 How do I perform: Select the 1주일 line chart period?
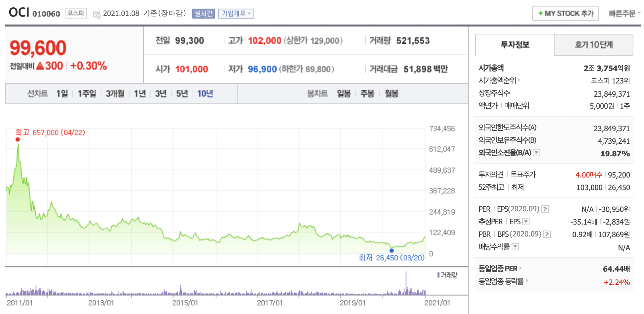point(87,94)
